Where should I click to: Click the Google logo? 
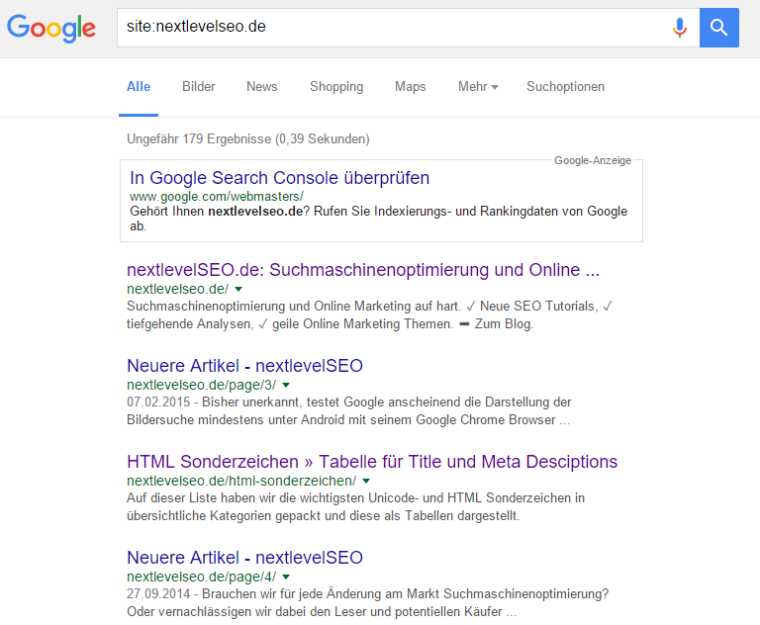tap(51, 28)
